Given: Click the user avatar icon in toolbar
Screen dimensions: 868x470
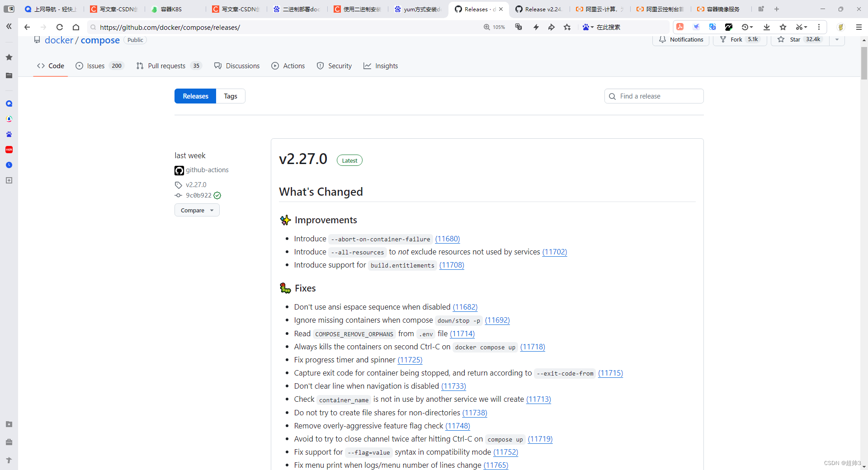Looking at the screenshot, I should tap(841, 27).
